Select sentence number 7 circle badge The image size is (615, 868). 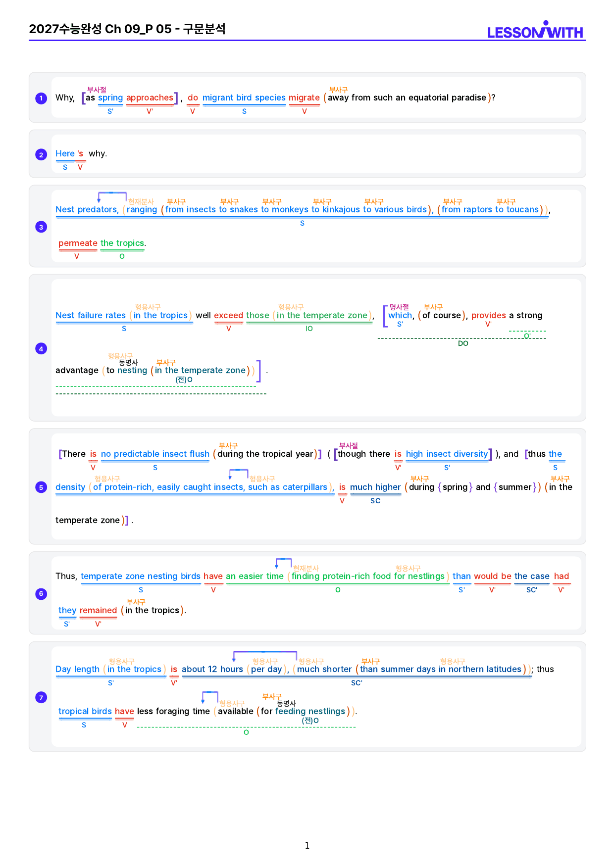[x=41, y=698]
